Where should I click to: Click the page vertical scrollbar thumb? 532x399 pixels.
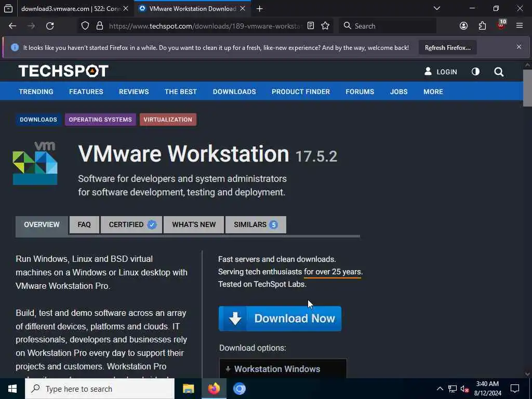(x=527, y=87)
